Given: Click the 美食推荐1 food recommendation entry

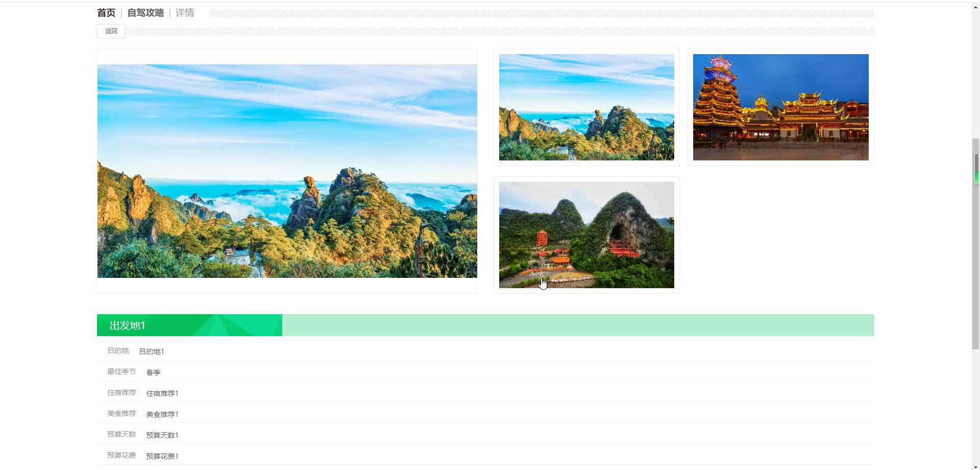Looking at the screenshot, I should [x=162, y=414].
